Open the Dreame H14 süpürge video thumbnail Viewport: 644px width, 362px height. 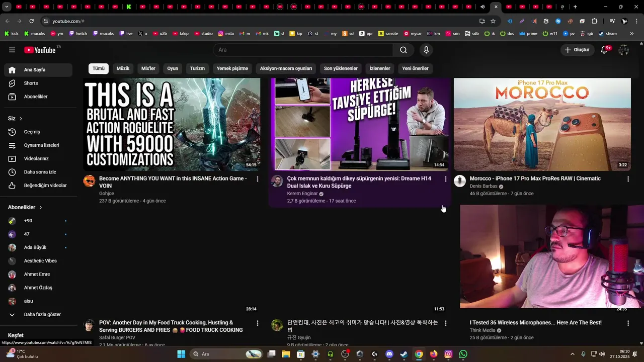360,124
